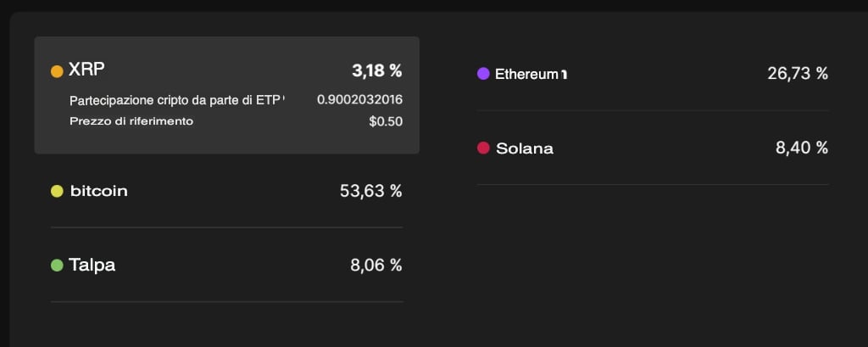The image size is (868, 347).
Task: Click the Solana 8,40 % weighting
Action: 801,148
